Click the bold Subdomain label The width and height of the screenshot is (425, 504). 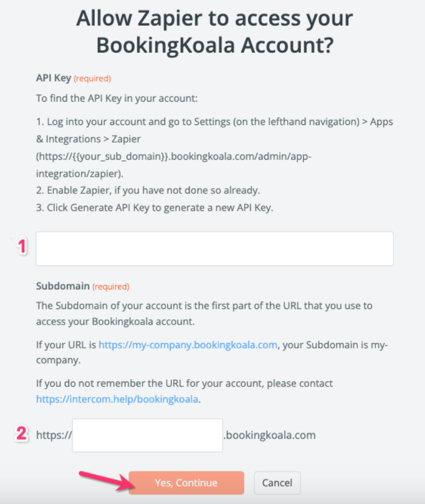(63, 286)
